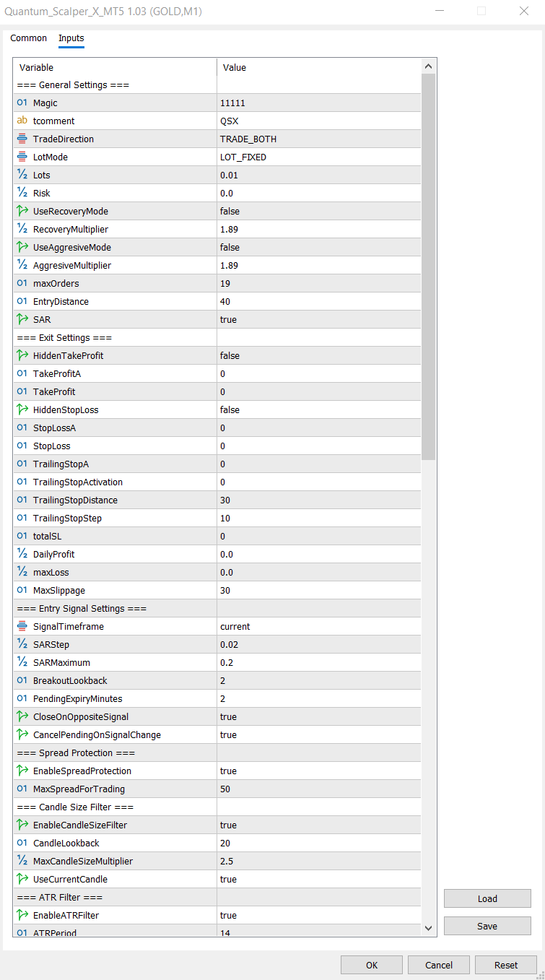Click the scrollbar up arrow
The image size is (545, 980).
coord(429,66)
